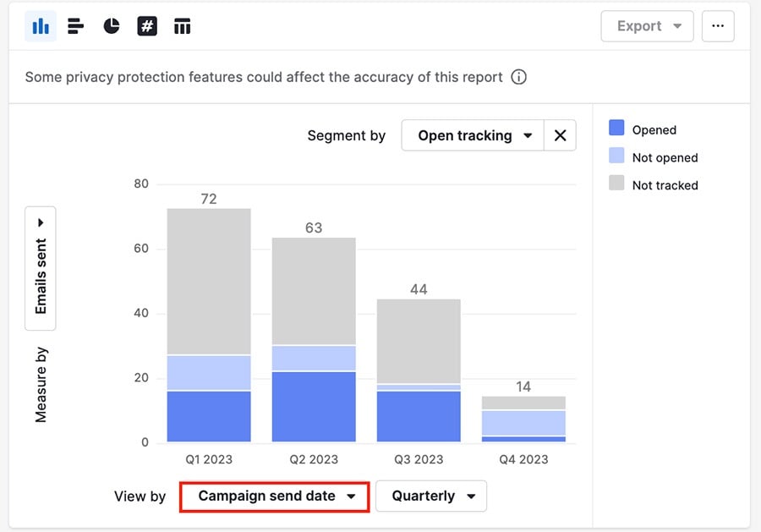Screen dimensions: 761x532
Task: Open the pie chart view icon
Action: coord(111,26)
